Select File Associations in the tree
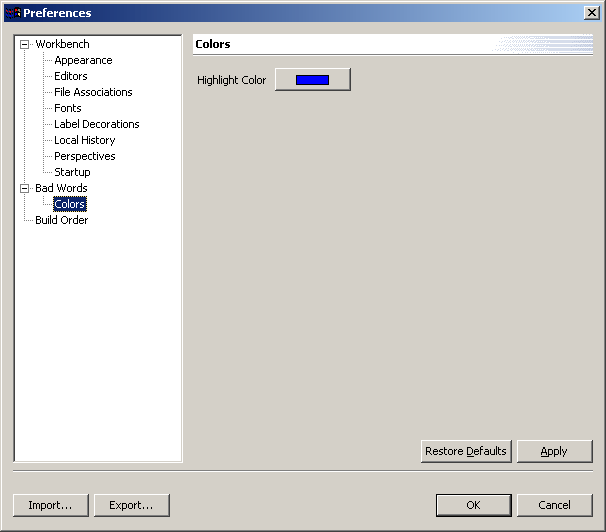 pos(93,92)
